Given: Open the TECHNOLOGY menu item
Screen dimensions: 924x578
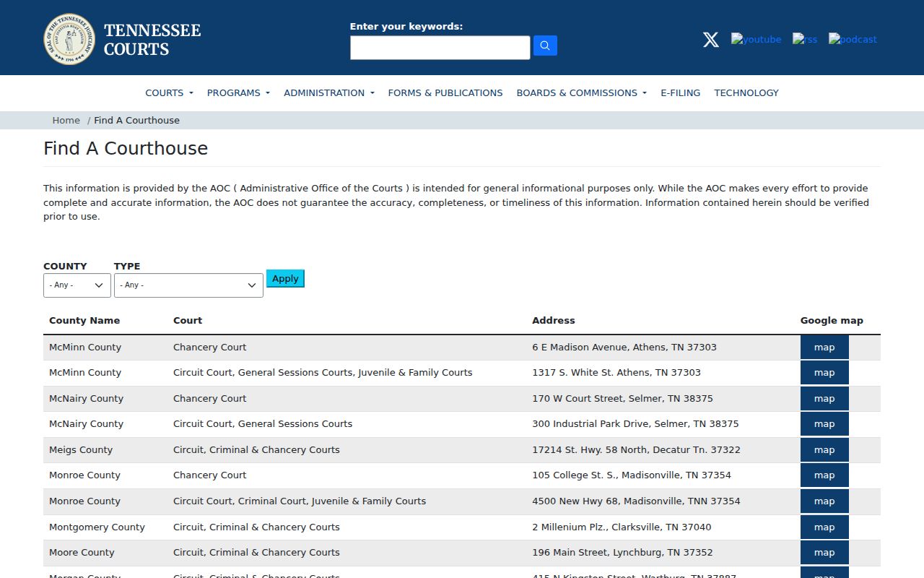Looking at the screenshot, I should [746, 92].
